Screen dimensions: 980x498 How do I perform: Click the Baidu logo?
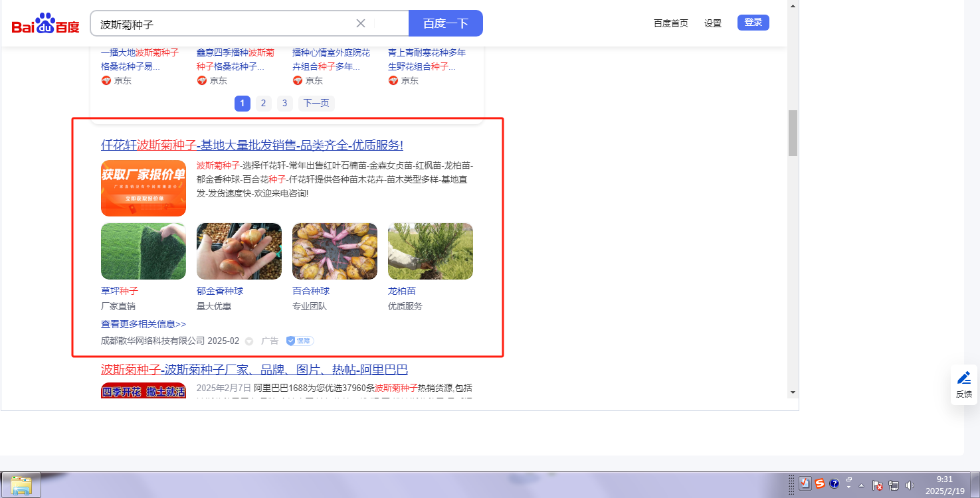(x=45, y=25)
